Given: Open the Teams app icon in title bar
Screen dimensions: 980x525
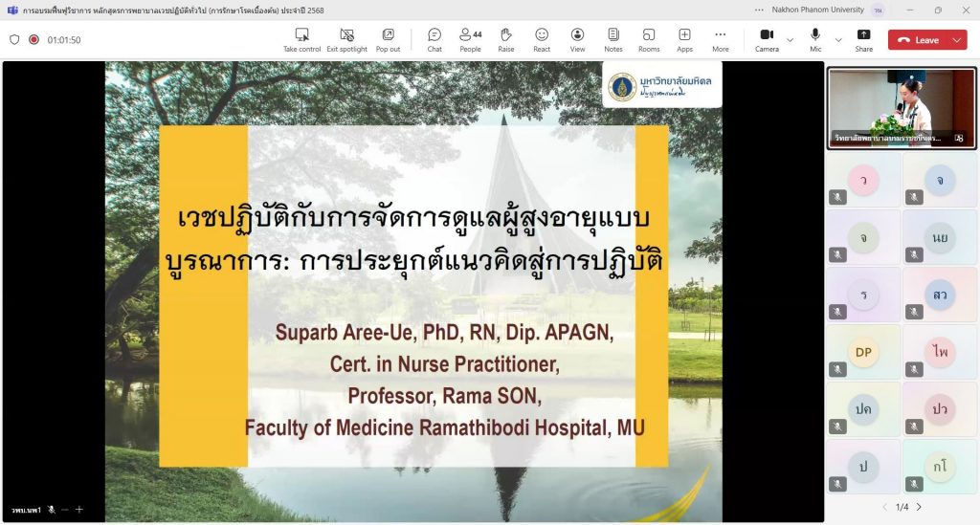Looking at the screenshot, I should [12, 10].
